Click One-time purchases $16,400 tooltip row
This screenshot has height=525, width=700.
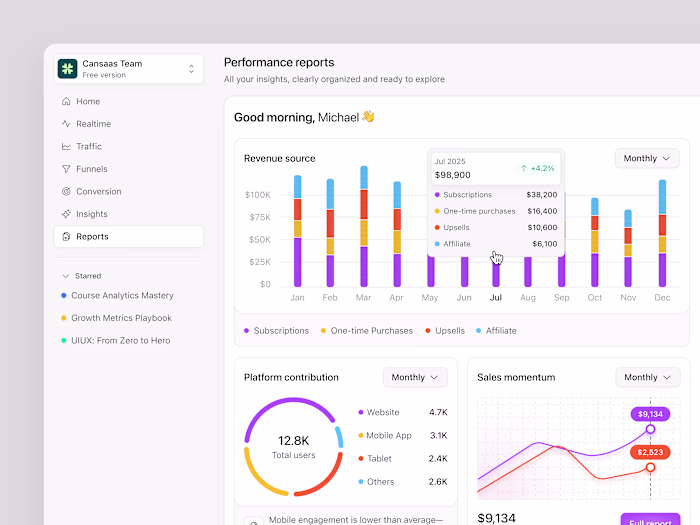click(496, 211)
